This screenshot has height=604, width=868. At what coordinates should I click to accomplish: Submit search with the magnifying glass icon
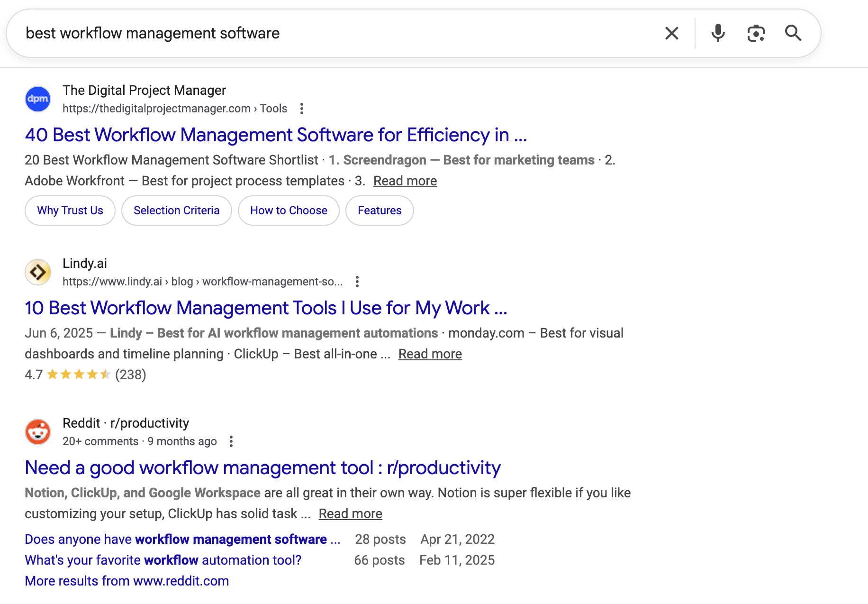(793, 34)
